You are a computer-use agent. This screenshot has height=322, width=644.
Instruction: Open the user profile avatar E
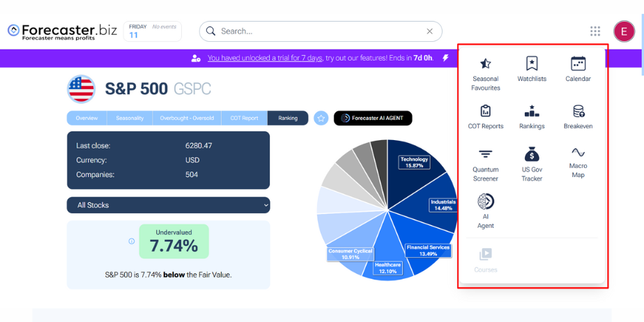click(x=624, y=31)
